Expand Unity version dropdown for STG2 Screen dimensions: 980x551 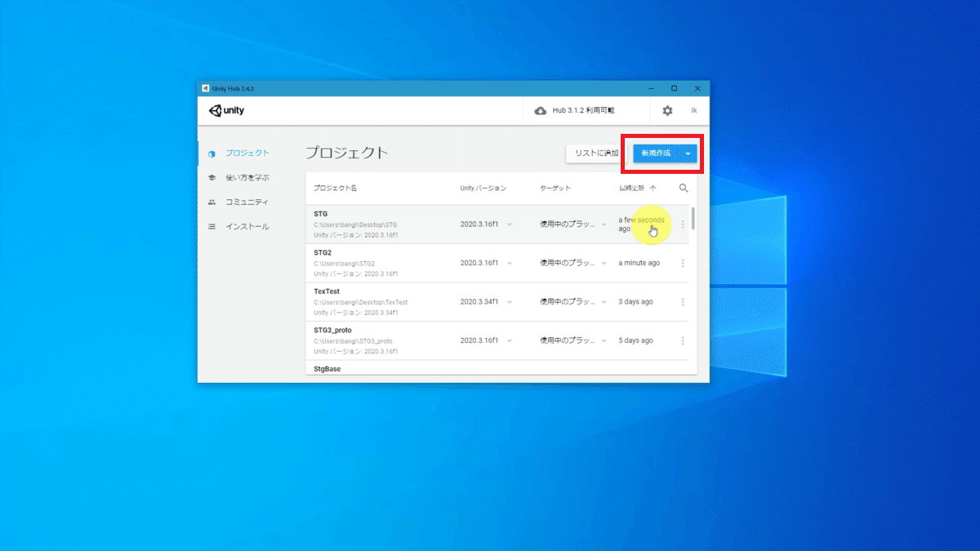pos(510,264)
